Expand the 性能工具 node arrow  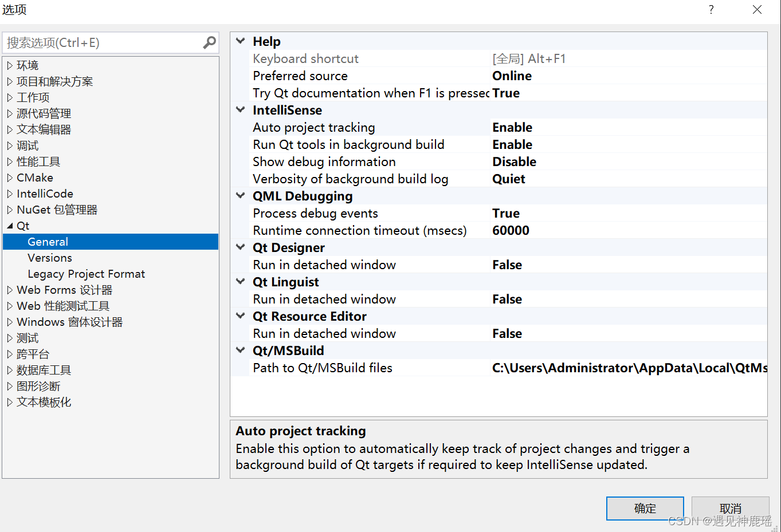click(x=10, y=161)
